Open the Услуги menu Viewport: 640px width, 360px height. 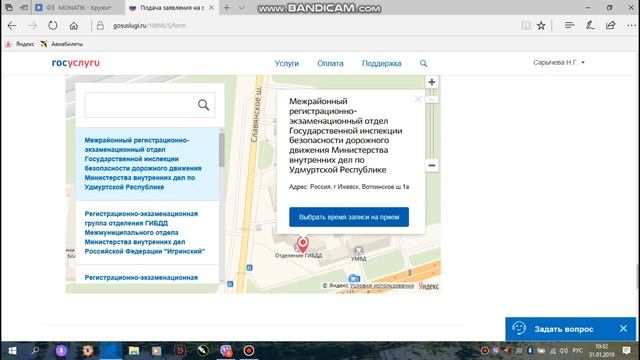(x=287, y=63)
